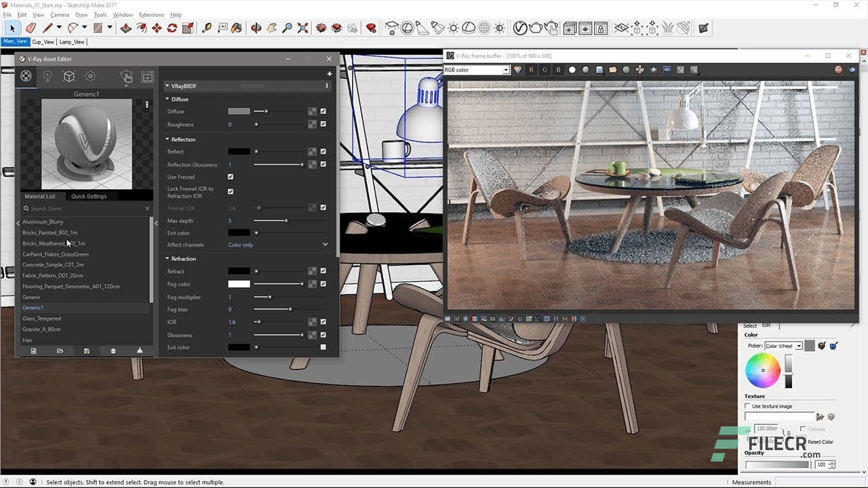Open the Extensions menu
868x488 pixels.
click(151, 14)
